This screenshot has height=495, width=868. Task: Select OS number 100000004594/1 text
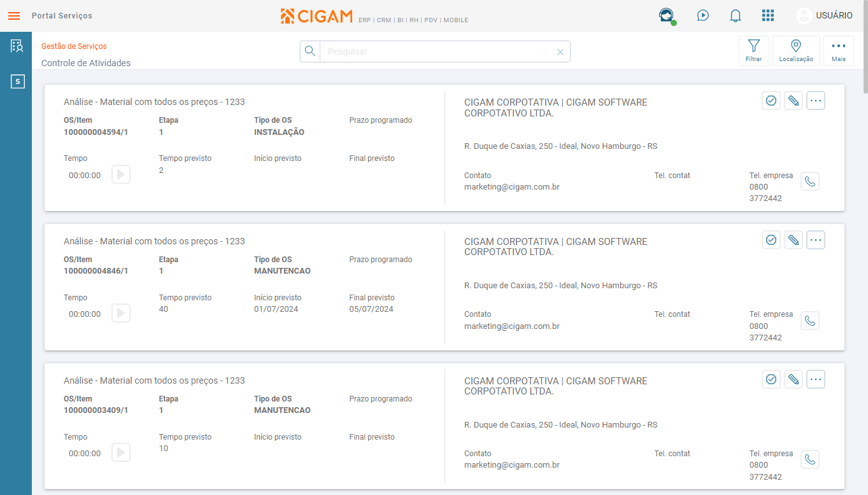[96, 132]
